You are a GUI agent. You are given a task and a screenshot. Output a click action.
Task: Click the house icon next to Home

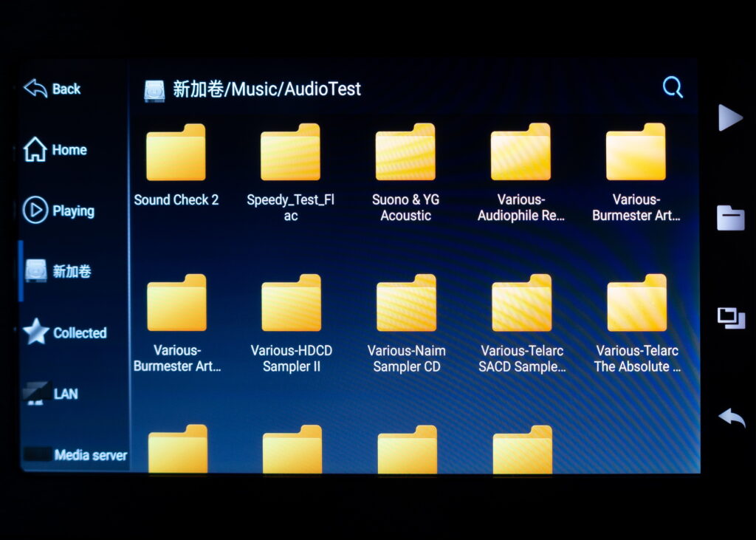click(35, 150)
